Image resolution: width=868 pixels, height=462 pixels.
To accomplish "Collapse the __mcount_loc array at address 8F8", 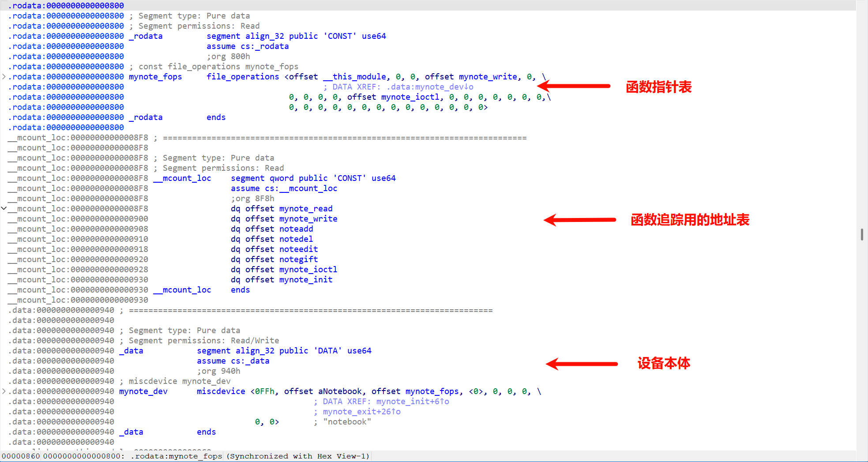I will click(4, 208).
